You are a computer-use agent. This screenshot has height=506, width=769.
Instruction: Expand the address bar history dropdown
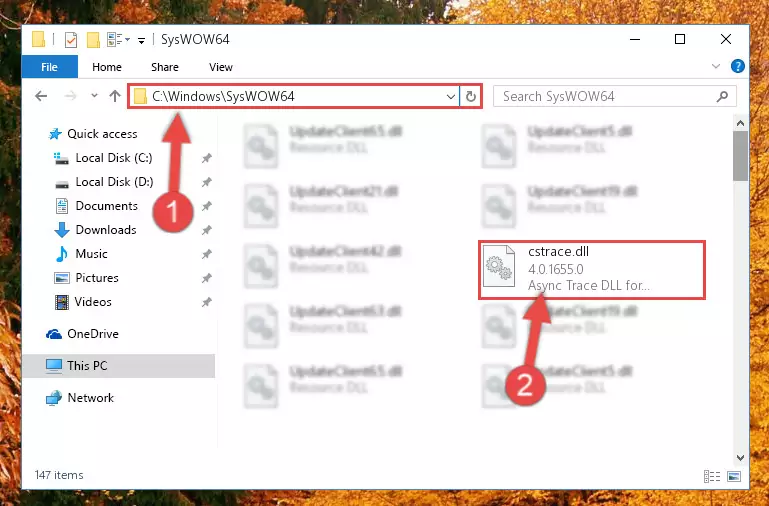pyautogui.click(x=451, y=97)
